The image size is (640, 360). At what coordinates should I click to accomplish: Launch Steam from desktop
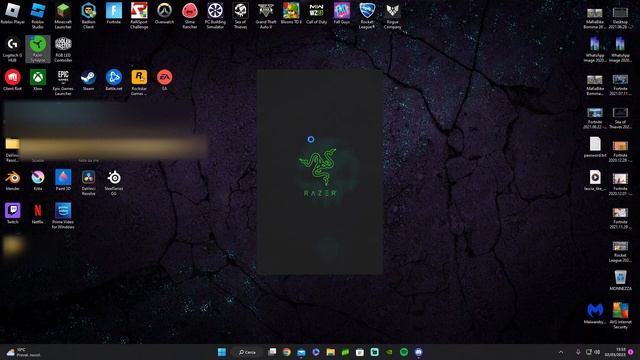[89, 80]
